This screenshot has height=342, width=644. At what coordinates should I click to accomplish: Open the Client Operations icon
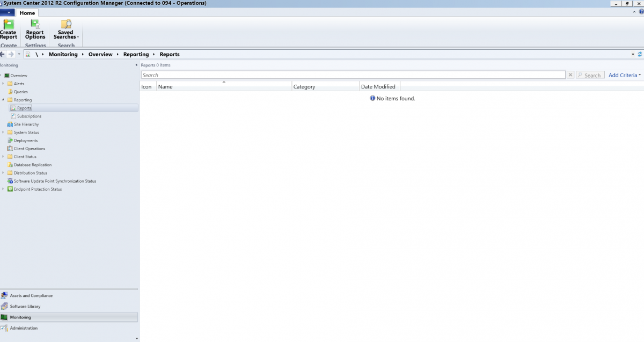[10, 148]
